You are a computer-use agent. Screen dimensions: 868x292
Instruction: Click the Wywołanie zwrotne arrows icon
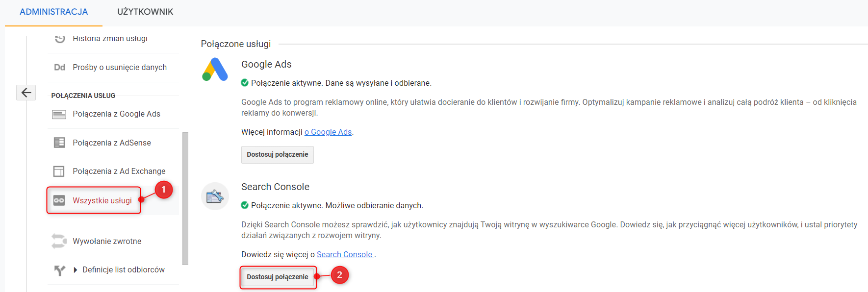[59, 241]
